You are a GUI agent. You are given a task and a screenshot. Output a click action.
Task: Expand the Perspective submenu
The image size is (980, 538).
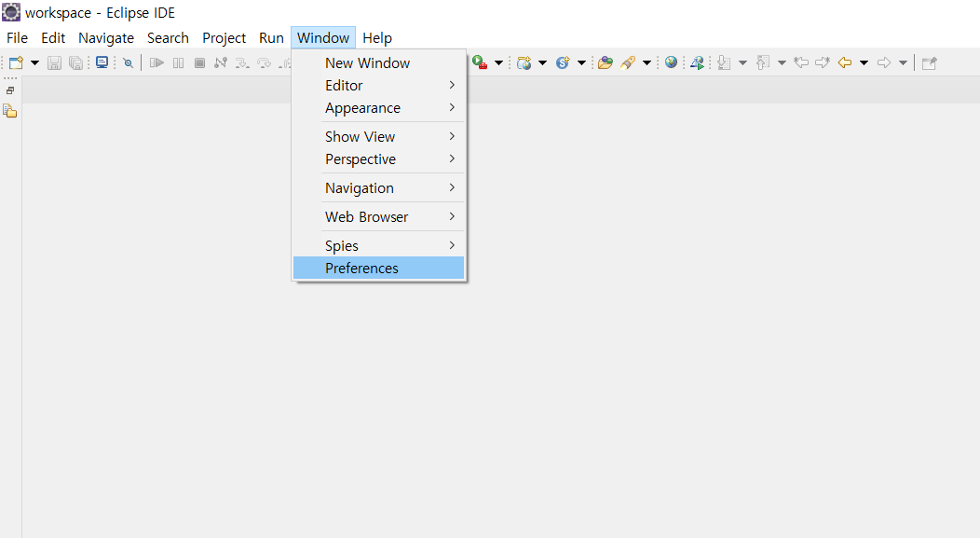point(379,159)
